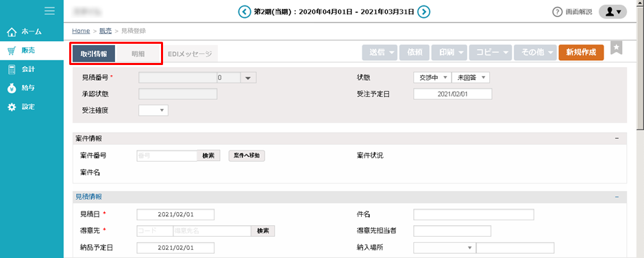
Task: Follow the Home breadcrumb link
Action: (x=81, y=31)
